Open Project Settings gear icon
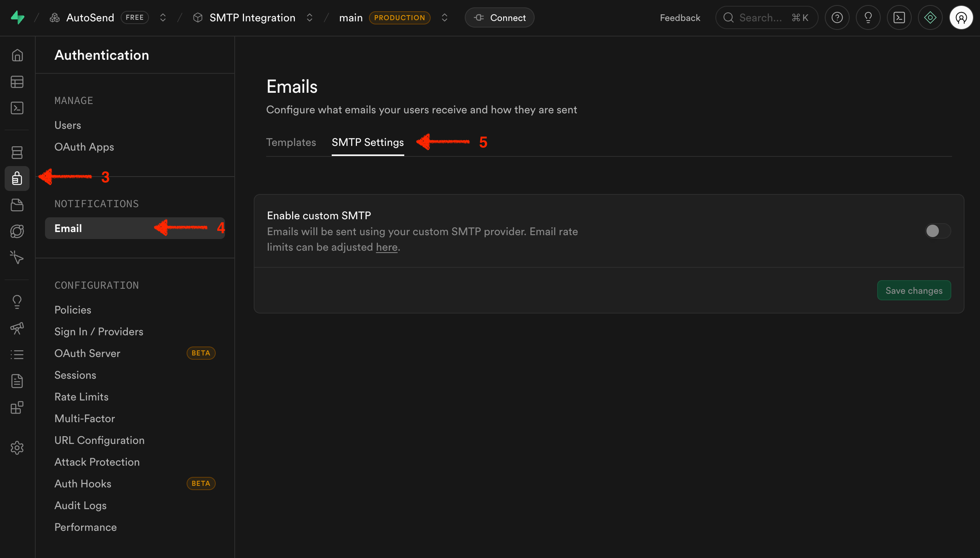Viewport: 980px width, 558px height. pyautogui.click(x=17, y=448)
